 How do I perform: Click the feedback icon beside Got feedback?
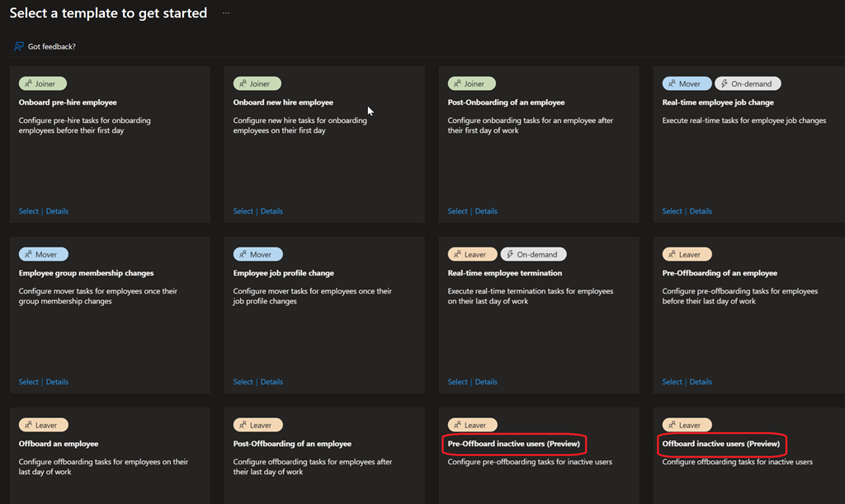tap(17, 46)
